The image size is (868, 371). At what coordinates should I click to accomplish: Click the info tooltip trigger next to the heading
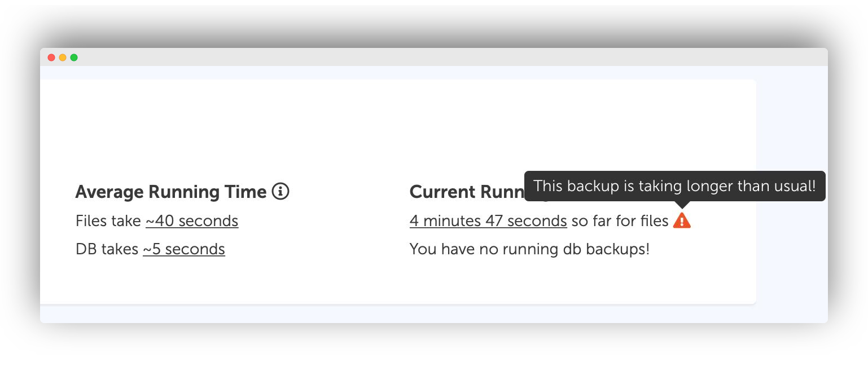point(280,192)
